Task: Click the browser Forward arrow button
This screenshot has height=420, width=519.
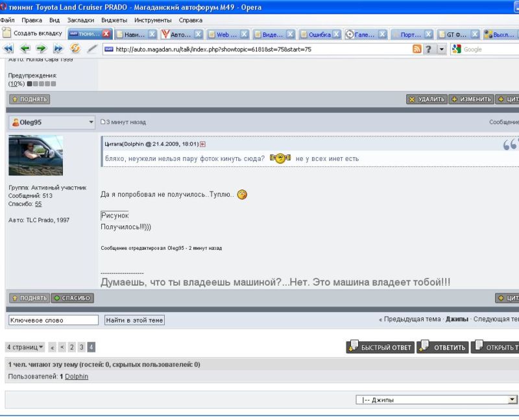Action: [41, 49]
